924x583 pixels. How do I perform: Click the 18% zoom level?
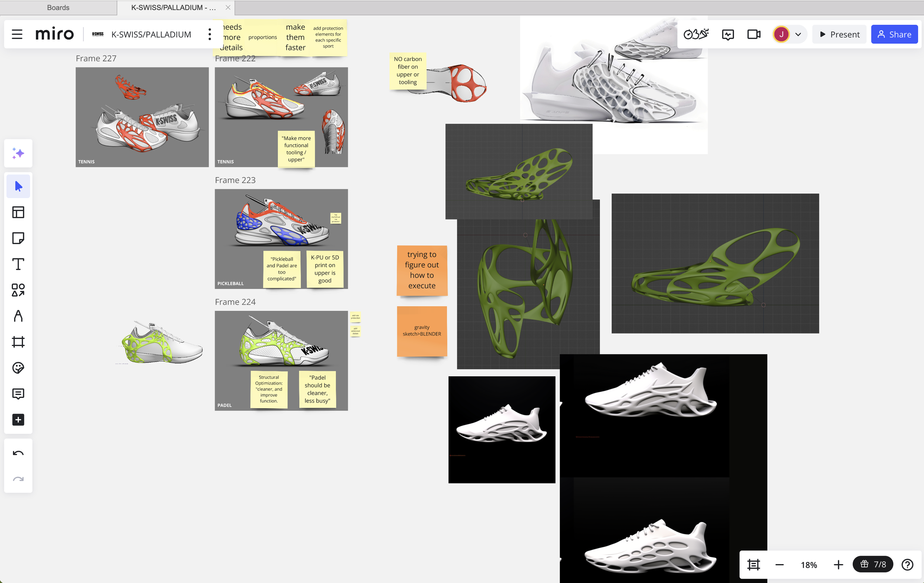[809, 565]
